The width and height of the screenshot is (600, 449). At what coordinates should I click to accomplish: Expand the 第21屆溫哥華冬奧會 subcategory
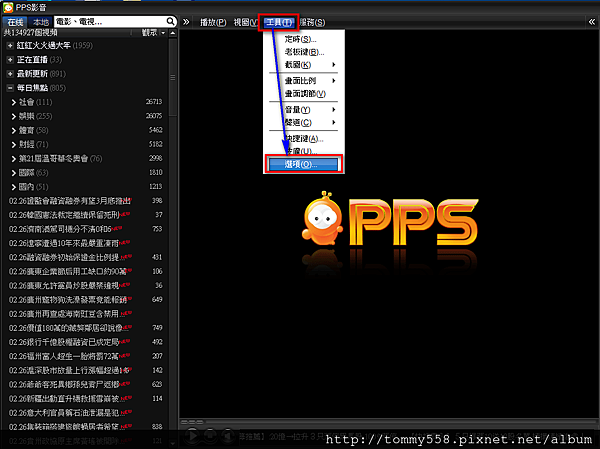14,159
